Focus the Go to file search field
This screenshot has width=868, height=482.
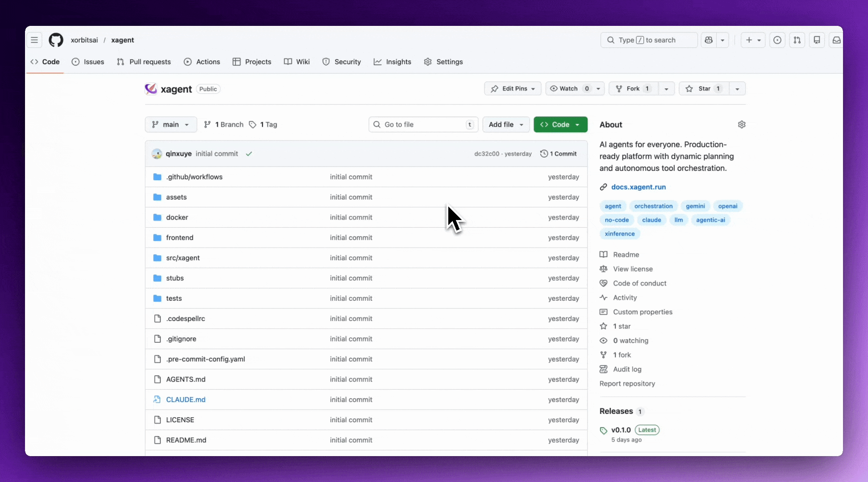coord(423,125)
